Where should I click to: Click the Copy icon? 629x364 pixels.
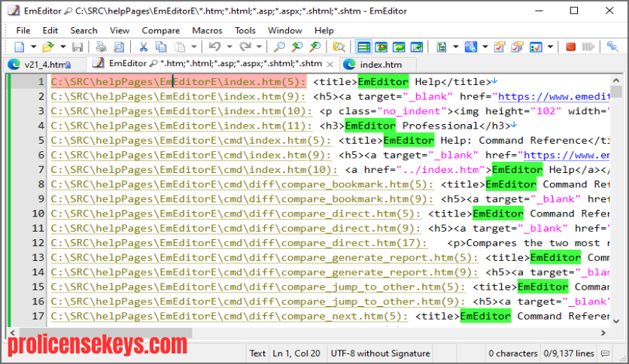[161, 47]
